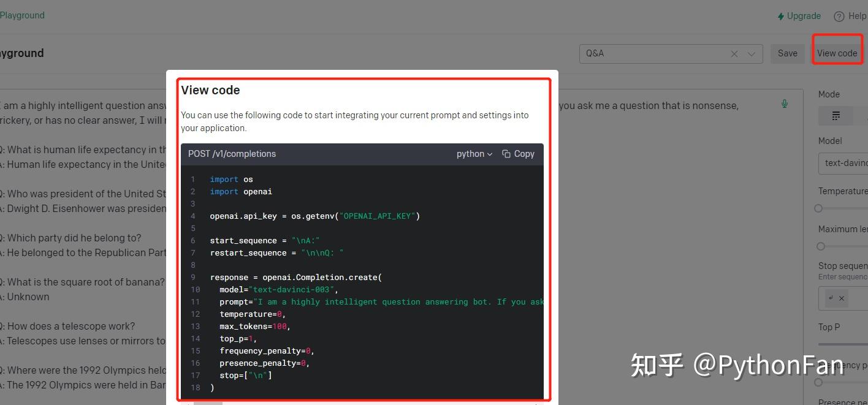Image resolution: width=868 pixels, height=405 pixels.
Task: Click the 'Model' label in settings panel
Action: [x=830, y=141]
